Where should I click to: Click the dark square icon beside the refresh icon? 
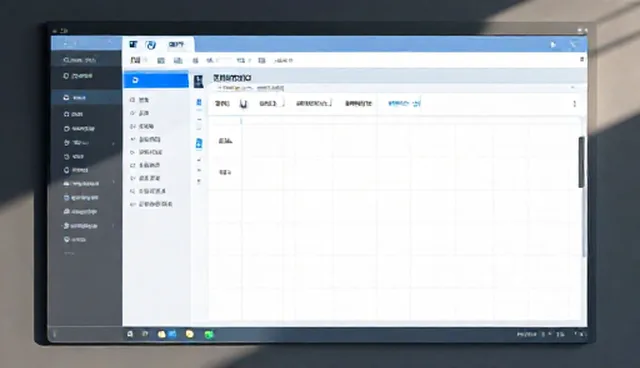(133, 44)
